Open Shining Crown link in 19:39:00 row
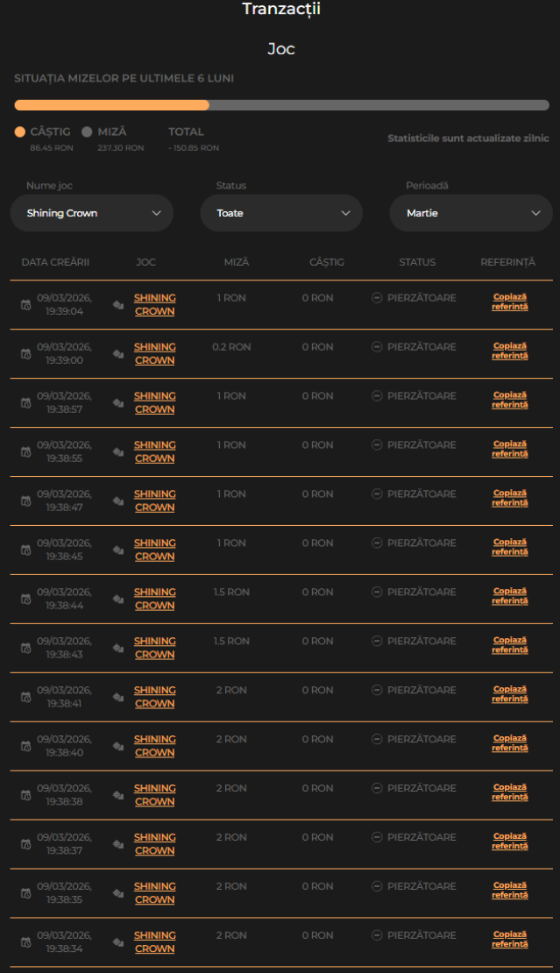Image resolution: width=560 pixels, height=973 pixels. (155, 354)
